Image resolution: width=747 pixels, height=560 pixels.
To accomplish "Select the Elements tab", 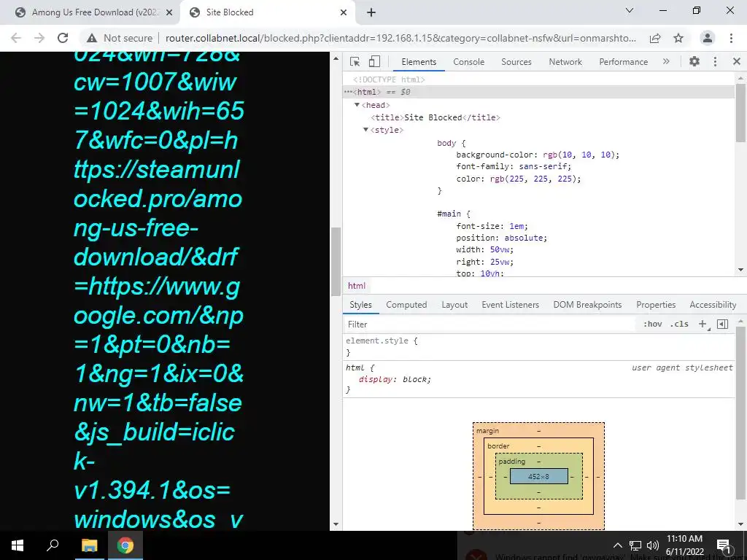I will coord(419,62).
